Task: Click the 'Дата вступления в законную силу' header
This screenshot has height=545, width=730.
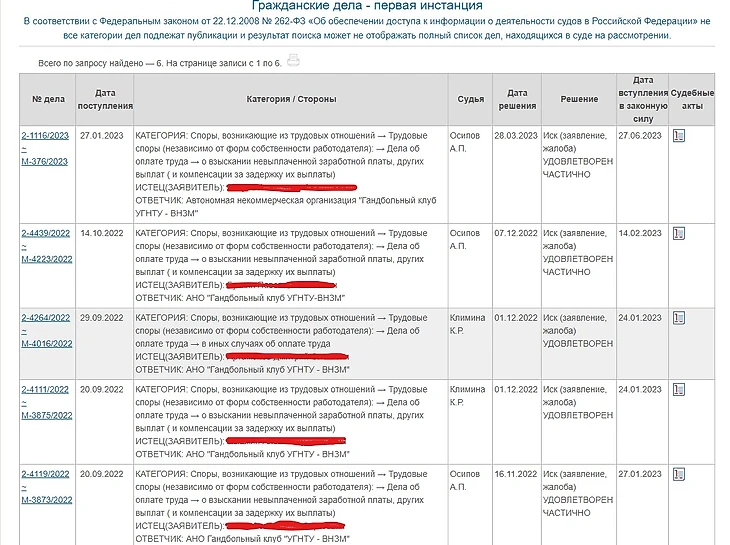Action: (642, 99)
